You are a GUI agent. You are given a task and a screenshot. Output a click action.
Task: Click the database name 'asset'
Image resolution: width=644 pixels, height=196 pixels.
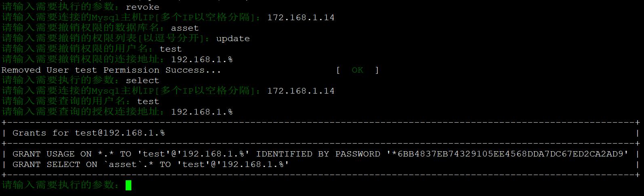click(x=185, y=28)
